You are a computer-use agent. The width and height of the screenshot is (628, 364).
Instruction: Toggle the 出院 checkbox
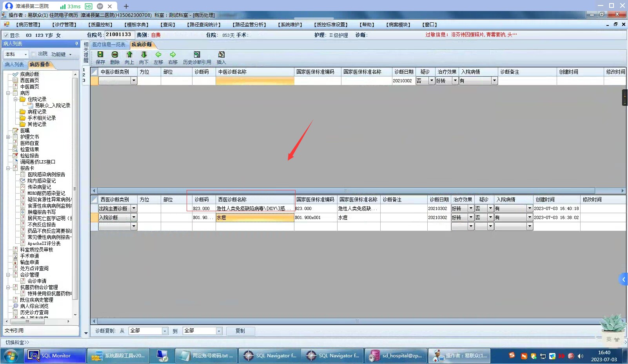(x=34, y=54)
